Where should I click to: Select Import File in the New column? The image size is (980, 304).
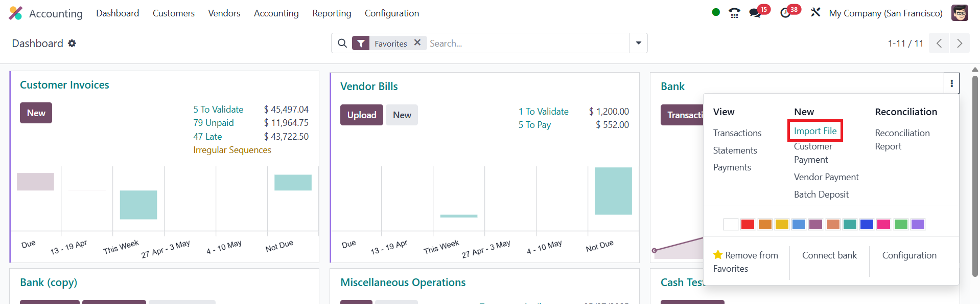pos(815,131)
